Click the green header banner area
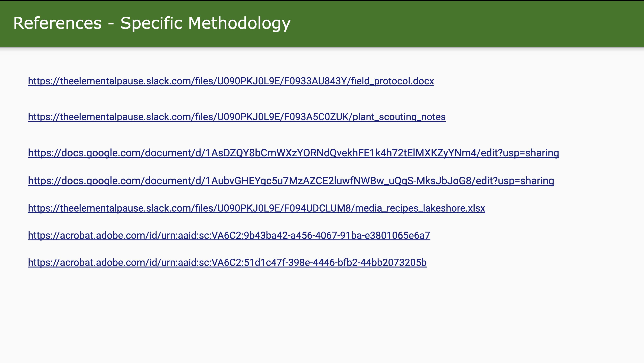Image resolution: width=644 pixels, height=363 pixels. pyautogui.click(x=322, y=23)
